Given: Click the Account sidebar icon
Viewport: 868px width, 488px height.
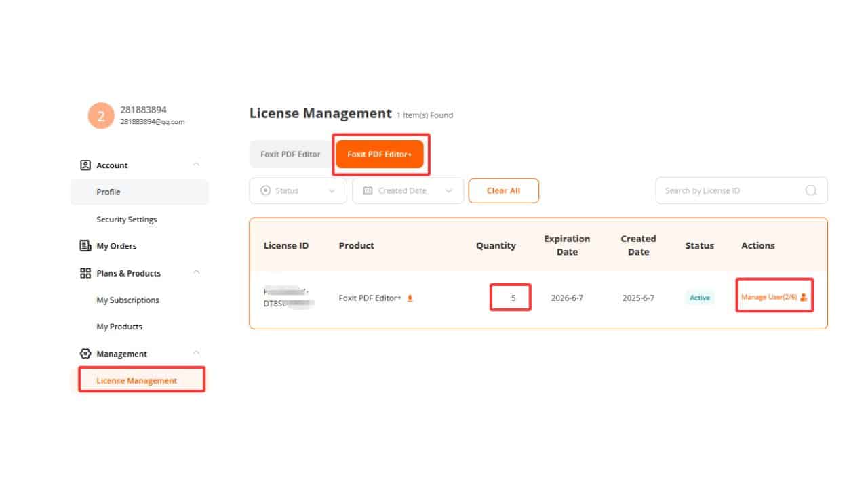Looking at the screenshot, I should coord(85,165).
